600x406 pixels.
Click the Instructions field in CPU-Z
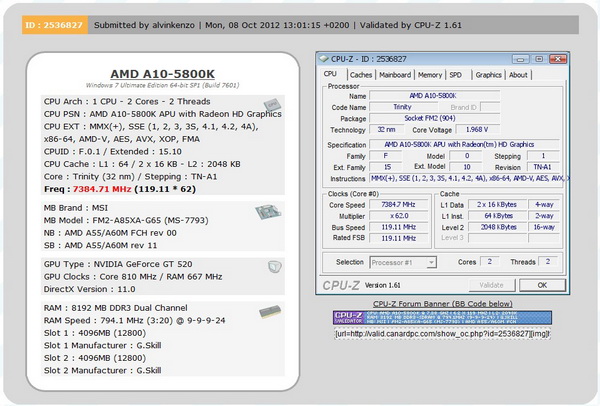click(x=460, y=177)
